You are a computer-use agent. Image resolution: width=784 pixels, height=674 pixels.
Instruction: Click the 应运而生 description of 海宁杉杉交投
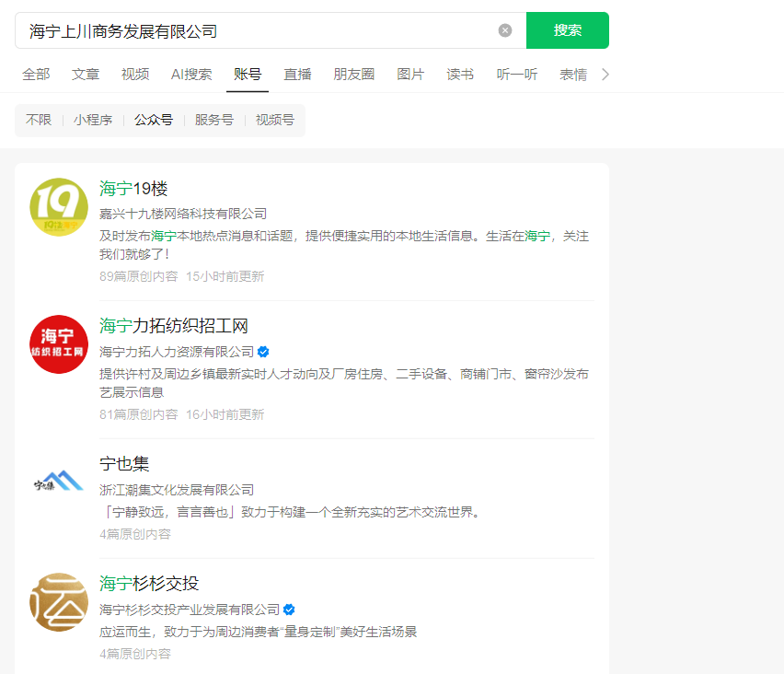coord(258,632)
